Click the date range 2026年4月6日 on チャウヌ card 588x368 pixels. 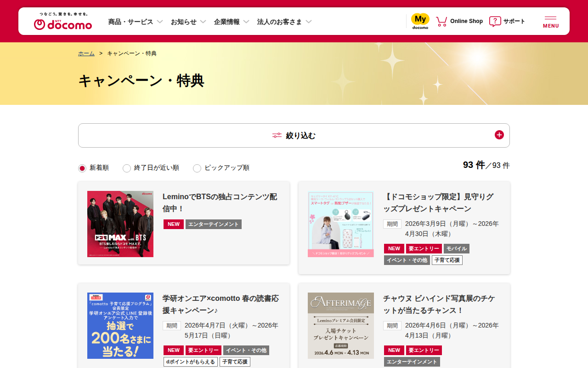[x=452, y=330]
